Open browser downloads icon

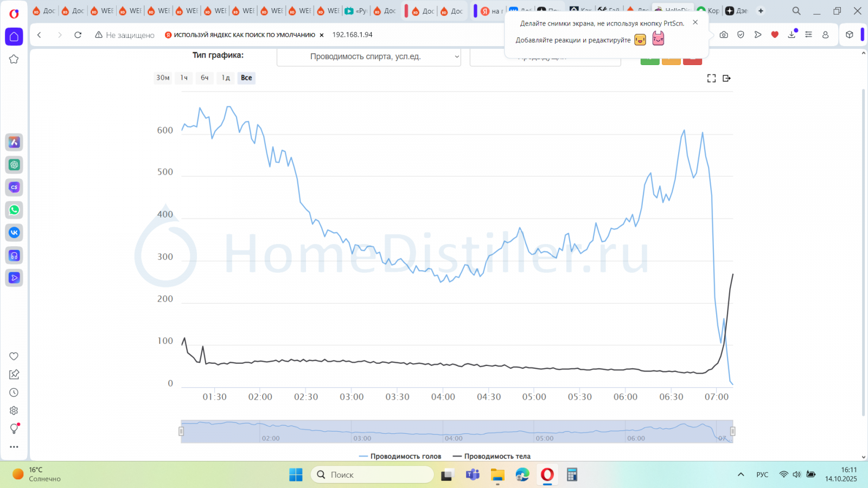click(792, 35)
